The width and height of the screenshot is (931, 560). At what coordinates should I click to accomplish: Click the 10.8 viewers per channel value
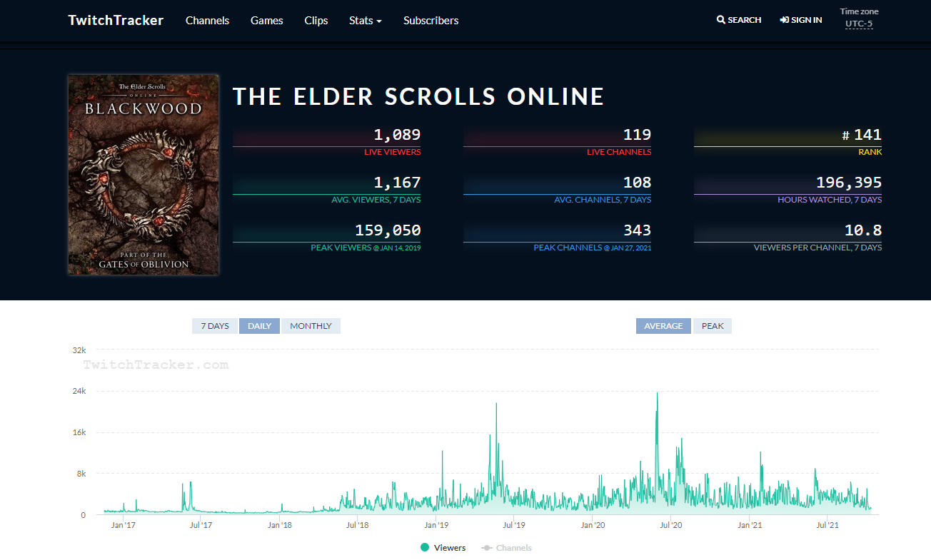coord(863,230)
